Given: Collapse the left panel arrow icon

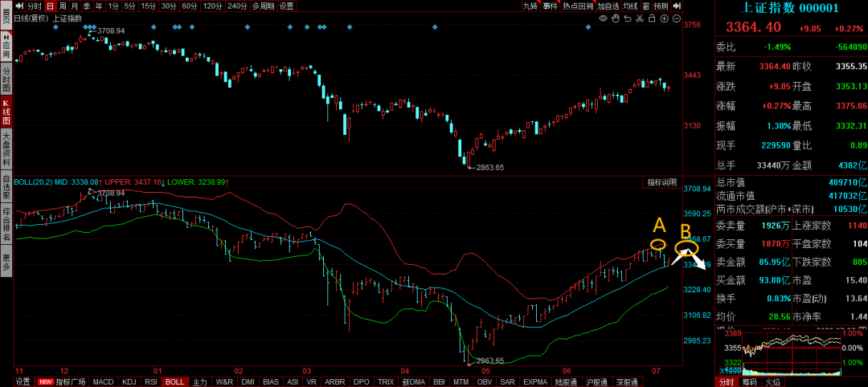Looking at the screenshot, I should [18, 6].
